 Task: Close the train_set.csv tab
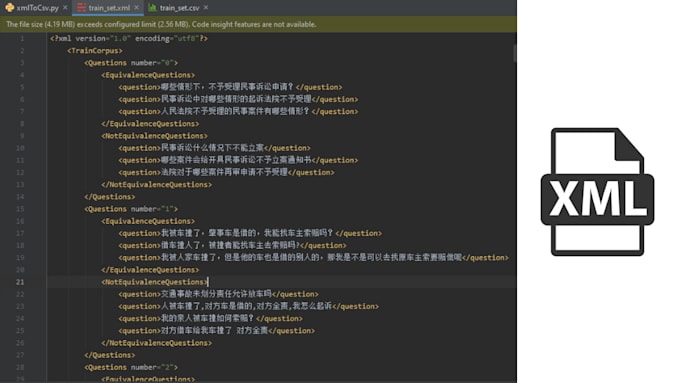click(206, 7)
